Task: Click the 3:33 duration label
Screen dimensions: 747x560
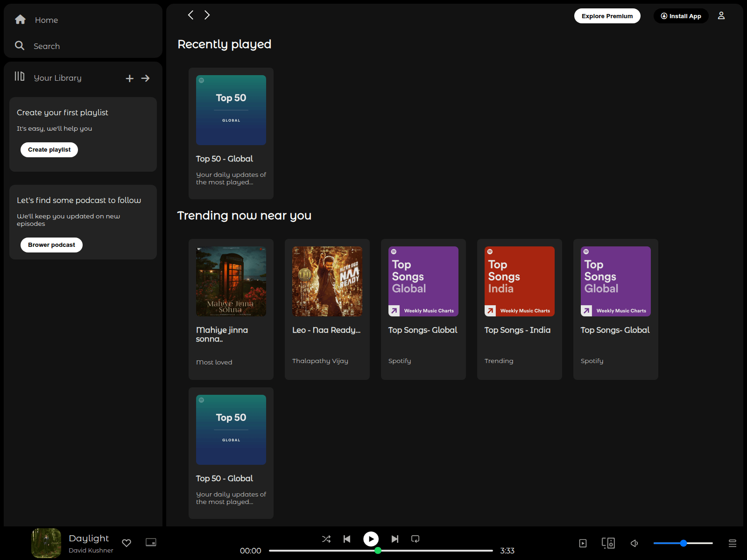Action: [x=507, y=551]
